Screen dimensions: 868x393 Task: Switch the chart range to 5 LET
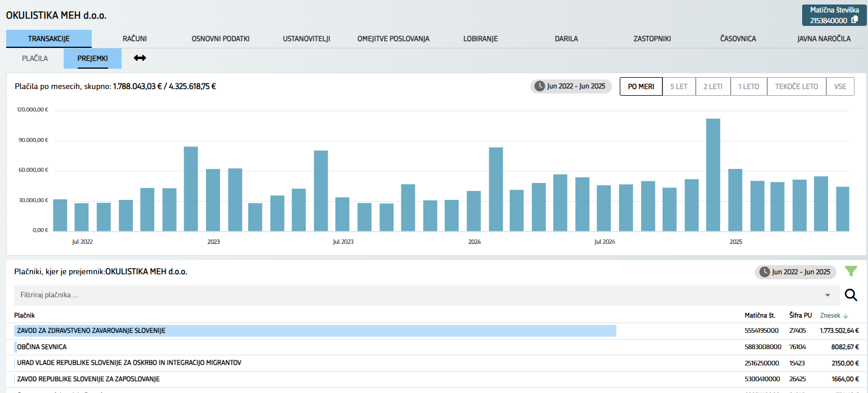pos(679,87)
